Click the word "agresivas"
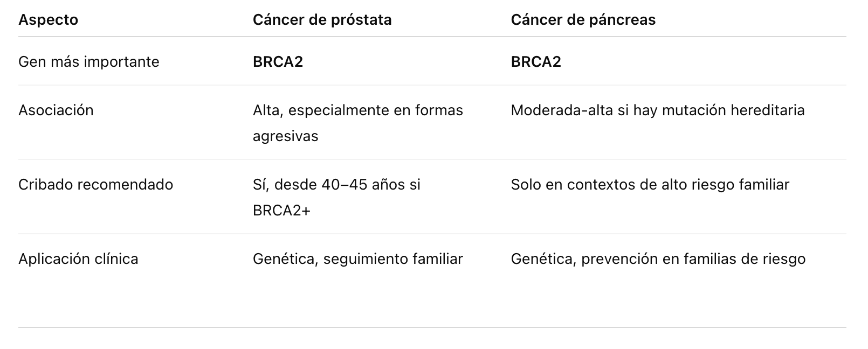The width and height of the screenshot is (868, 349). [x=285, y=136]
